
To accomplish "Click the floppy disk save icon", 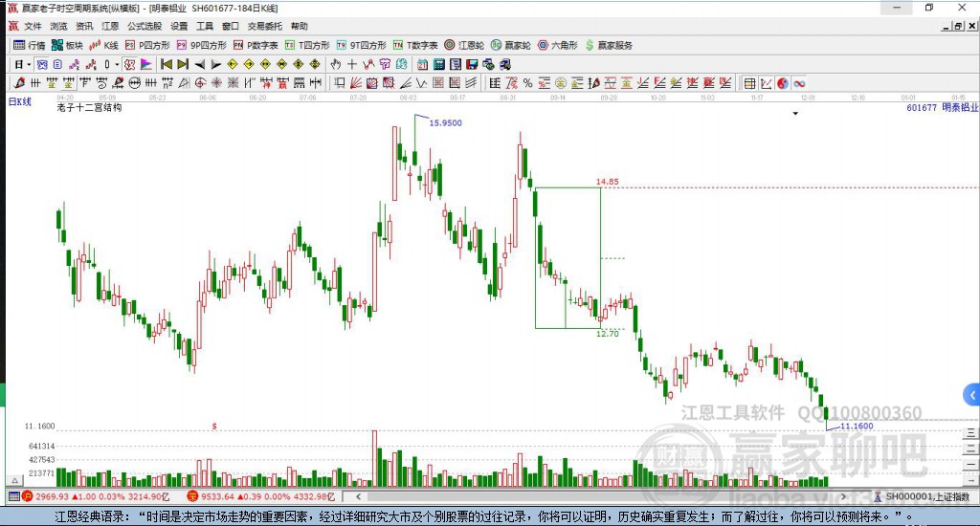I will pyautogui.click(x=472, y=64).
